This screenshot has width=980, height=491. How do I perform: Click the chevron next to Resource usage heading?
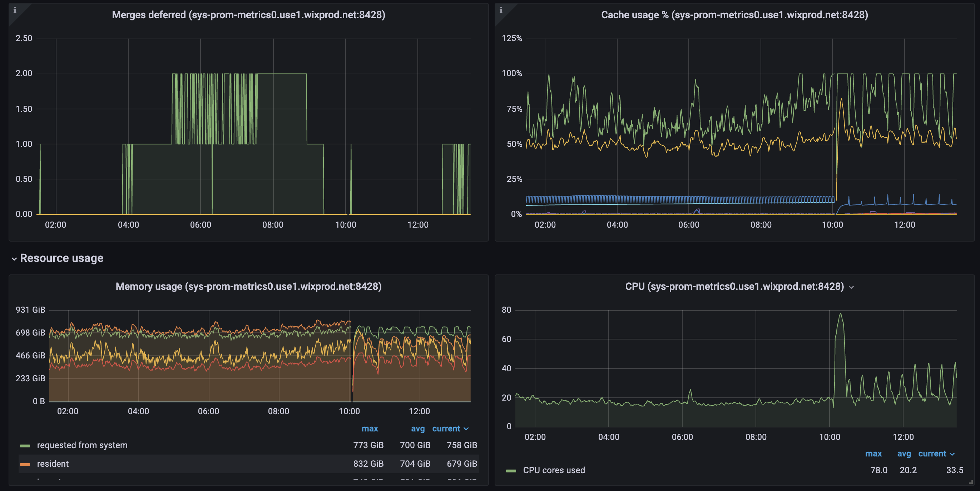14,259
